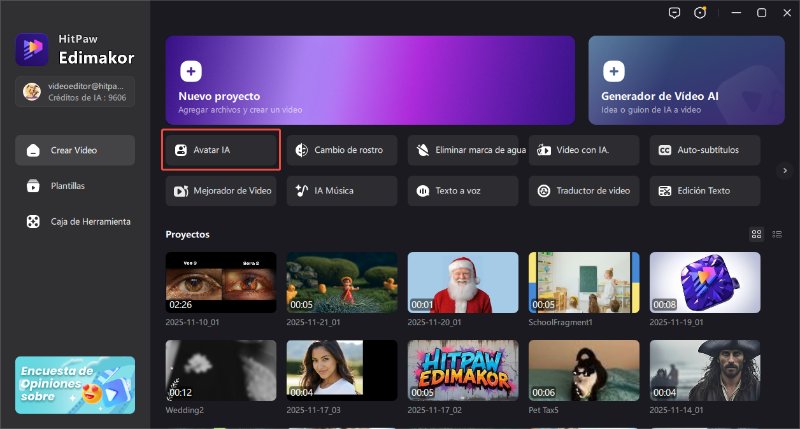Open the HitPaw Edimakor graffiti project 2025-11-17_02

click(x=463, y=370)
